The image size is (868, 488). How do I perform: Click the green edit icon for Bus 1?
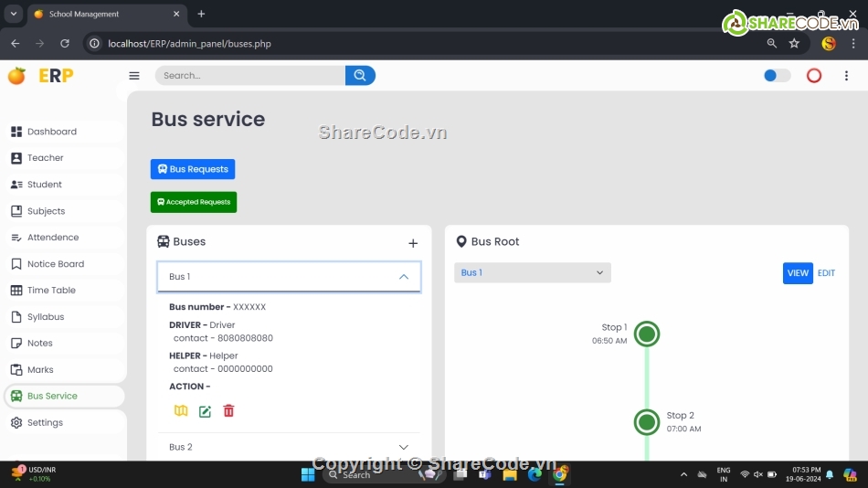point(205,411)
